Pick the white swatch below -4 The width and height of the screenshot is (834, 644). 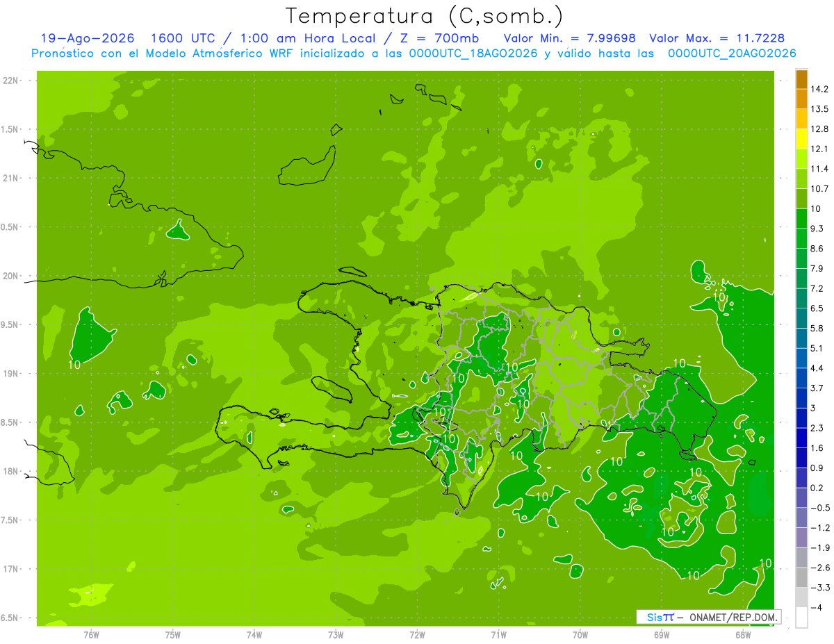pyautogui.click(x=801, y=618)
